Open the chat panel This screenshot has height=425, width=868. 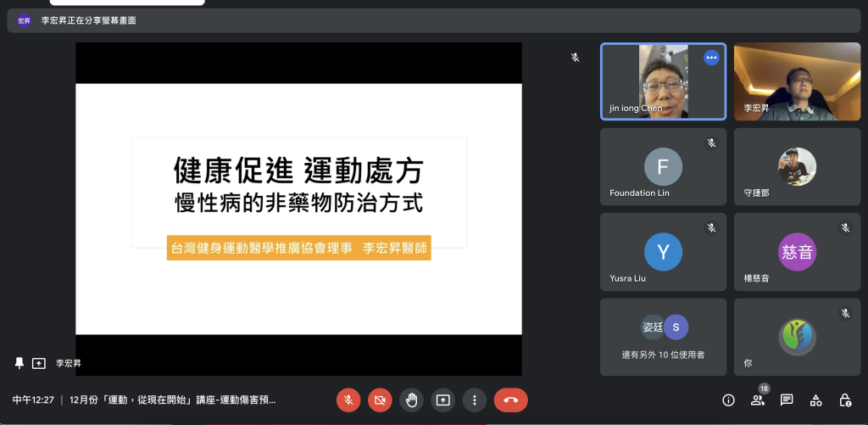pyautogui.click(x=787, y=400)
